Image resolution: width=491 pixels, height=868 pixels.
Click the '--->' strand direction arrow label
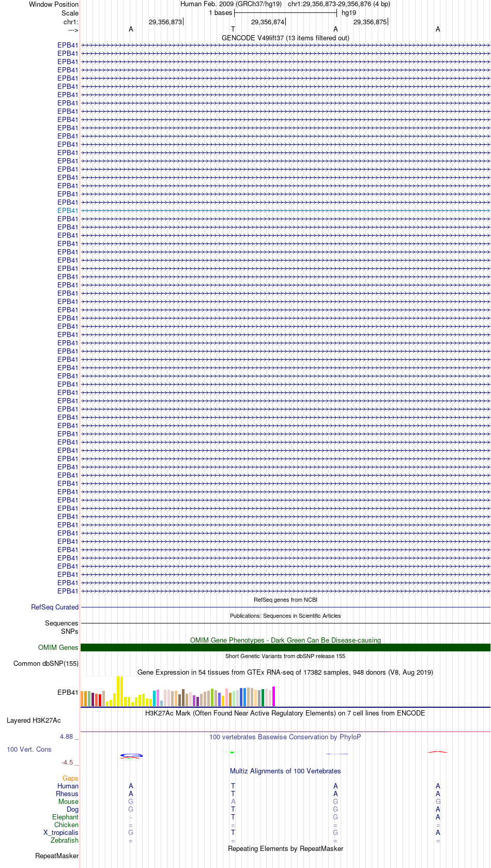pos(73,30)
